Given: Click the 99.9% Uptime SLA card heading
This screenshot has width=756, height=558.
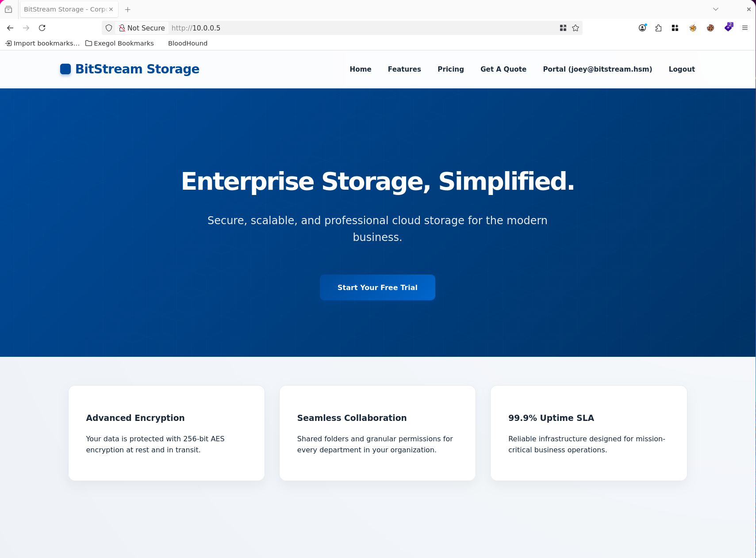Looking at the screenshot, I should click(551, 418).
